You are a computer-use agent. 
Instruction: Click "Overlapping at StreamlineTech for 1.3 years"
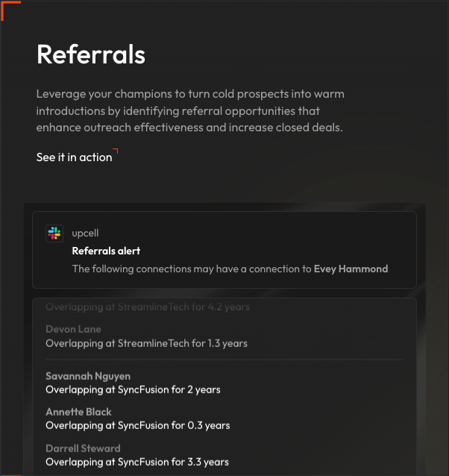(x=146, y=344)
